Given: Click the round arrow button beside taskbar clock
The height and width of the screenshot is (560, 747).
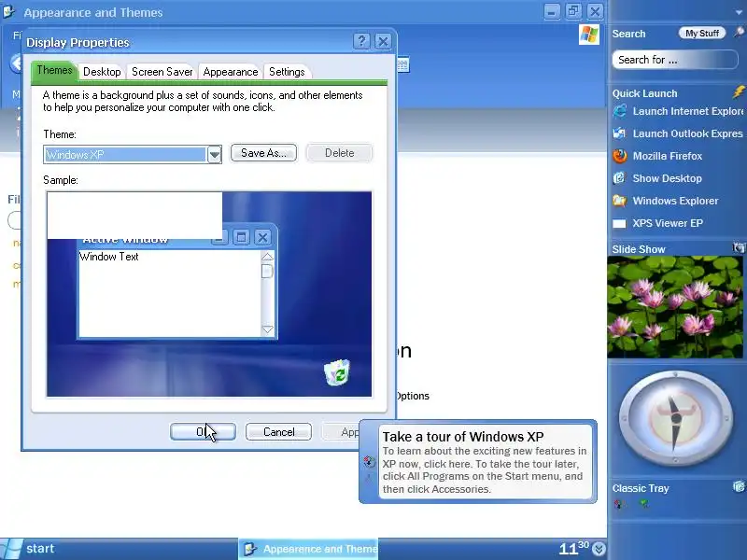Looking at the screenshot, I should tap(599, 550).
